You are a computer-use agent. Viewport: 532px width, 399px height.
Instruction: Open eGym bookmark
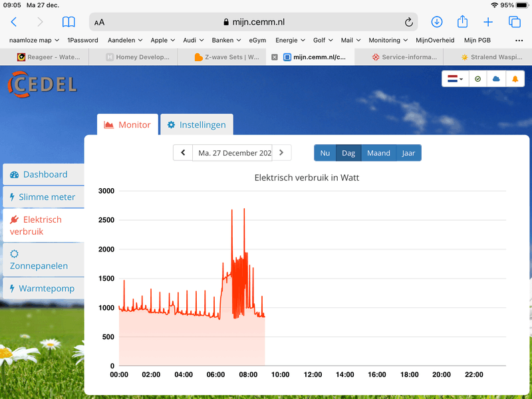(x=257, y=40)
